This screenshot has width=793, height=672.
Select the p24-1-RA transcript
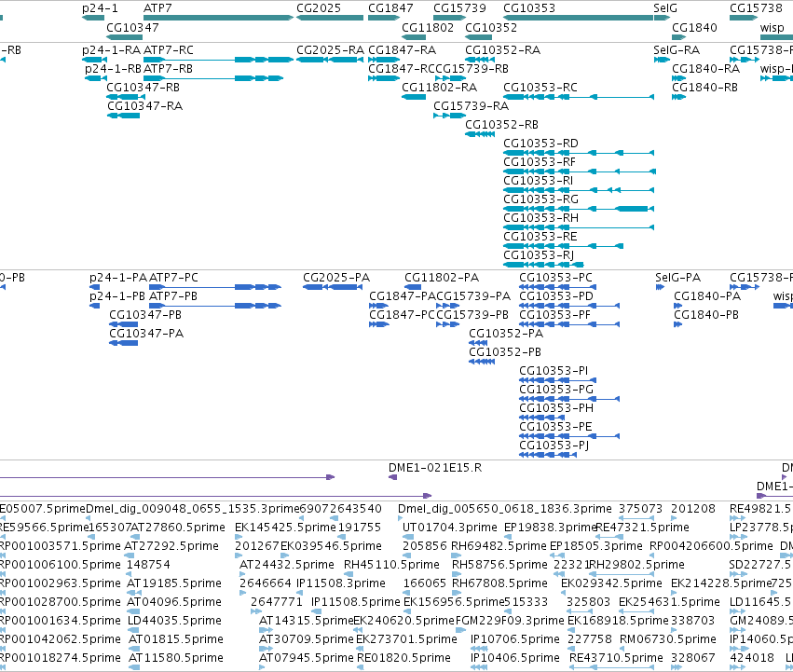(94, 60)
